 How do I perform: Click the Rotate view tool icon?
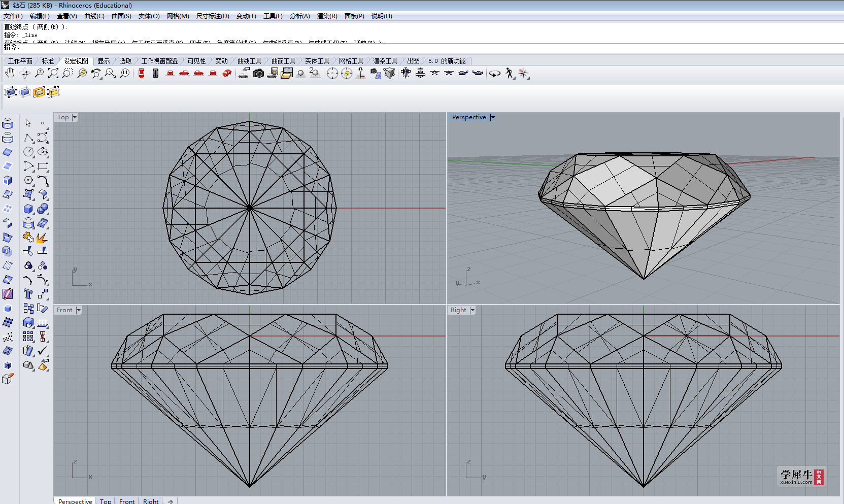coord(25,74)
